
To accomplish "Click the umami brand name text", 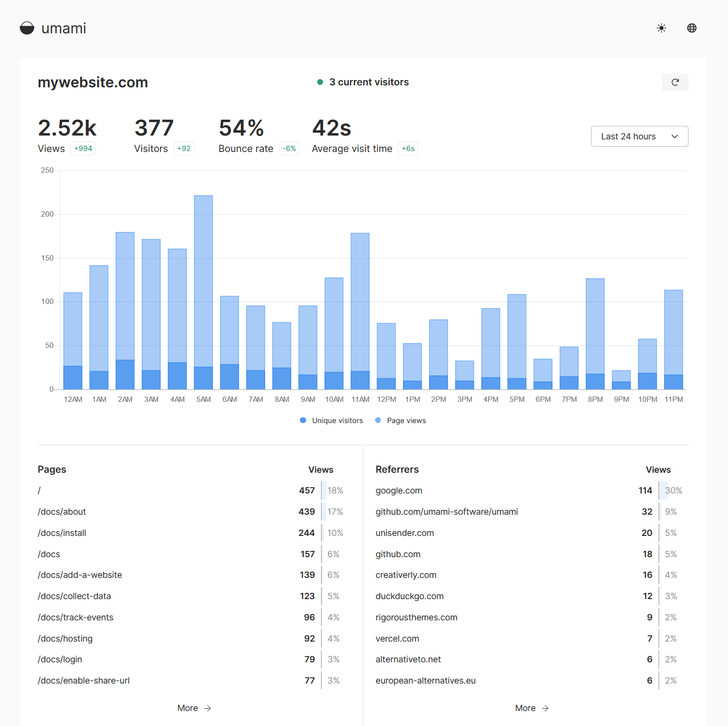I will click(64, 28).
